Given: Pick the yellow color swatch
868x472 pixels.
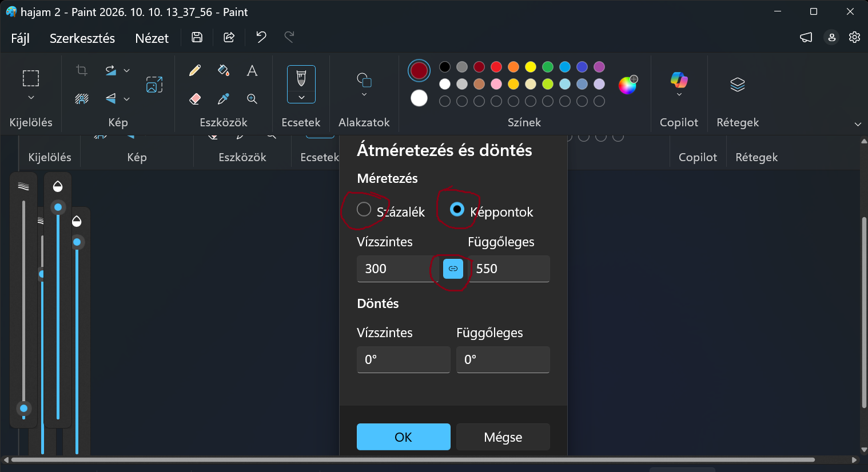Looking at the screenshot, I should [x=531, y=67].
